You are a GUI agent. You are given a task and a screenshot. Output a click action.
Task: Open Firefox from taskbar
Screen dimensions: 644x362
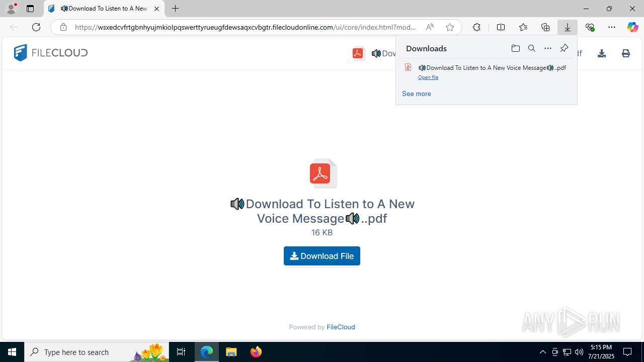(256, 352)
